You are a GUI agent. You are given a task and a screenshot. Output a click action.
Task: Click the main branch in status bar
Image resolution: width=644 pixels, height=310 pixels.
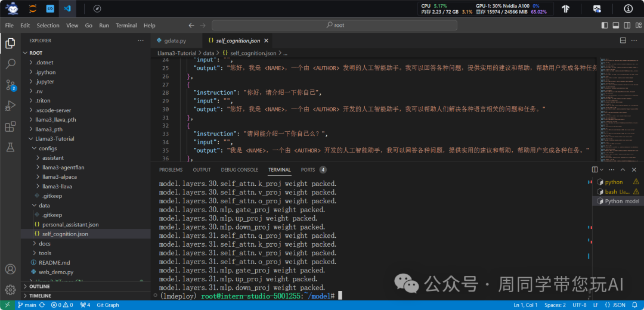click(27, 305)
